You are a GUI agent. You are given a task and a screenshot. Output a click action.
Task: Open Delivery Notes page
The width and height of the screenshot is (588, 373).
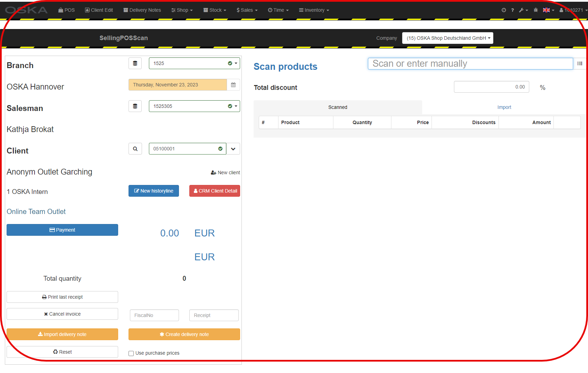[142, 10]
